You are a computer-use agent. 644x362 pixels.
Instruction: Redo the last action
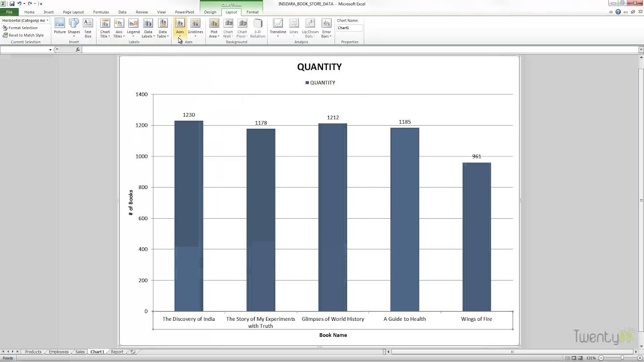click(x=30, y=4)
